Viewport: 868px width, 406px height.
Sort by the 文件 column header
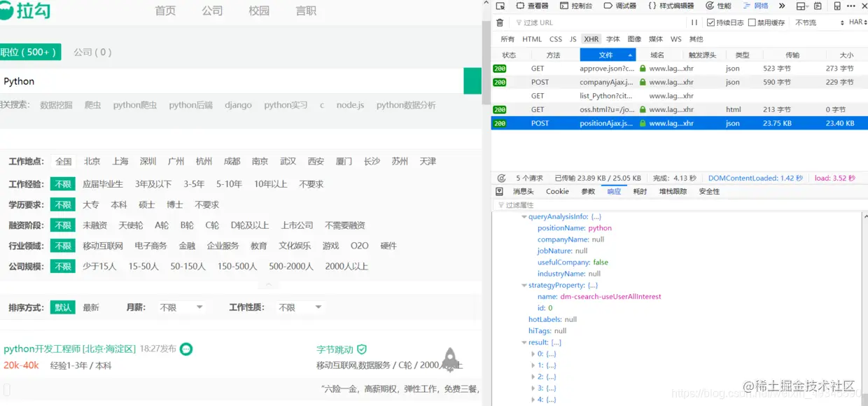point(608,55)
